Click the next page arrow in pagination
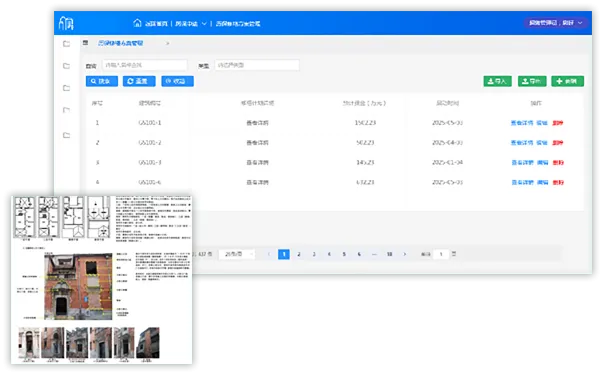This screenshot has height=376, width=604. tap(404, 254)
